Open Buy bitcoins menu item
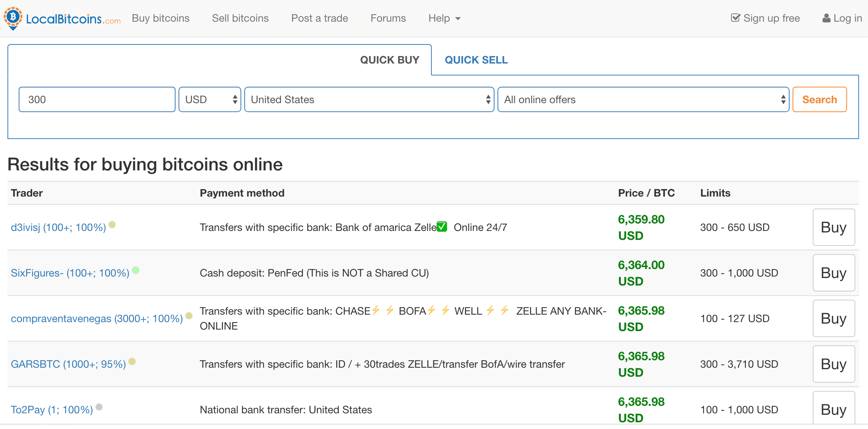This screenshot has width=868, height=429. click(161, 18)
